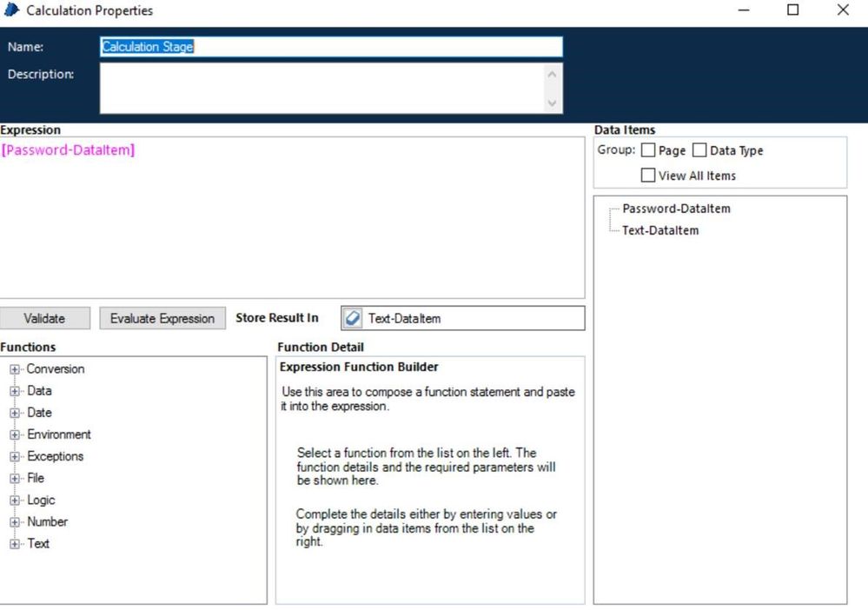The image size is (868, 610).
Task: Enable the Page grouping checkbox
Action: point(647,150)
